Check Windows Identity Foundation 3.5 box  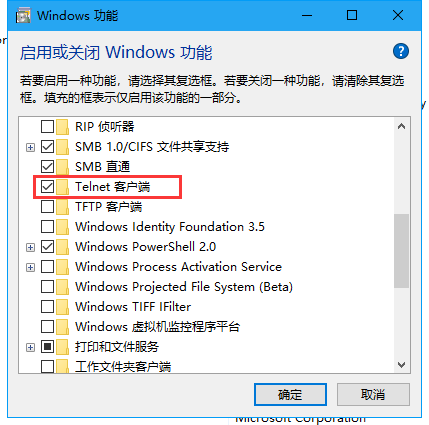[47, 227]
